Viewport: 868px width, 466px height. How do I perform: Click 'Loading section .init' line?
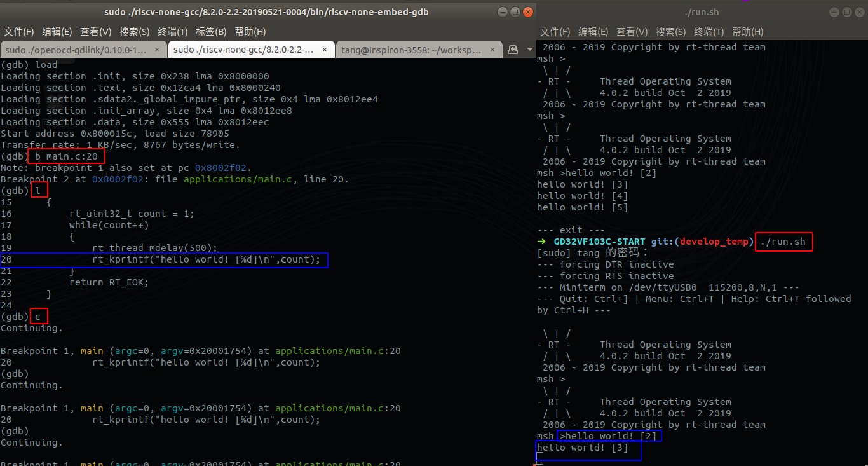[135, 76]
